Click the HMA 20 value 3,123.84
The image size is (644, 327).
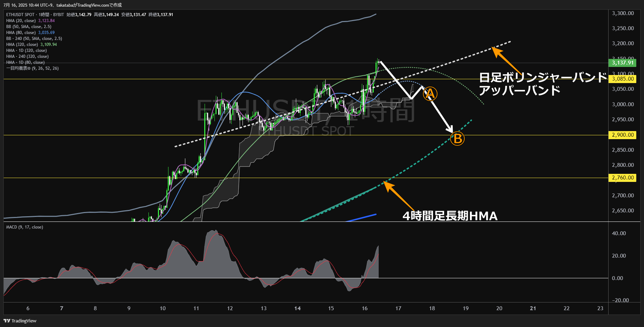pos(46,21)
